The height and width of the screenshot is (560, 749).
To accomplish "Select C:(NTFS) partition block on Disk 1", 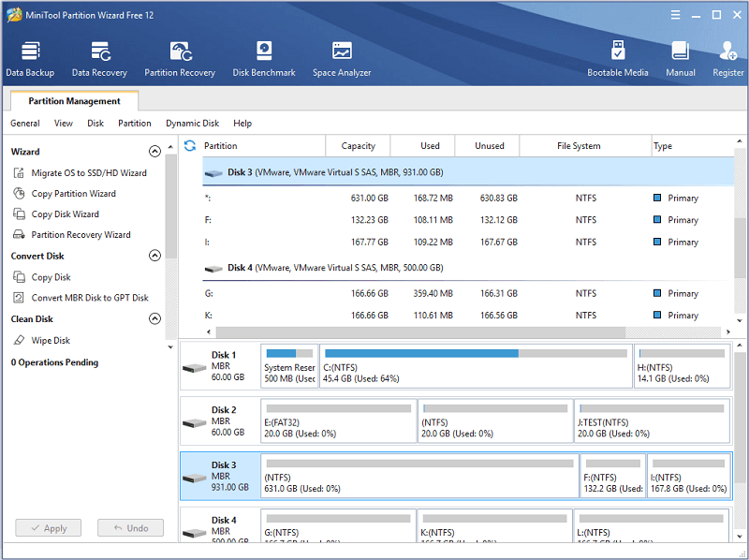I will pos(476,366).
